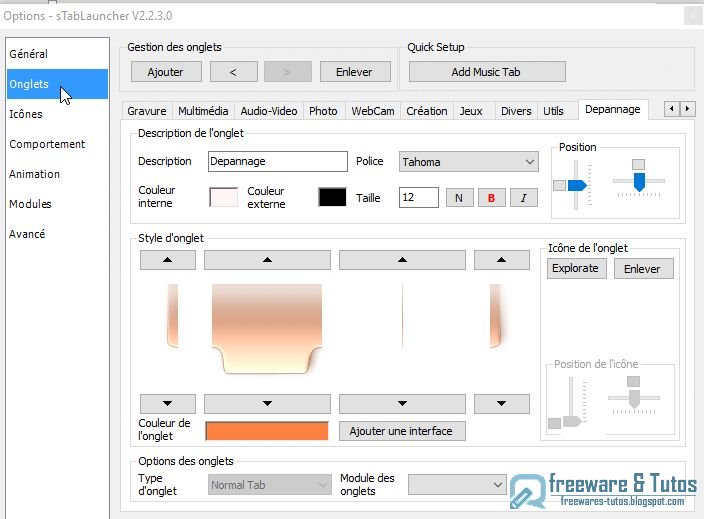This screenshot has width=704, height=519.
Task: Click Ajouter une interface button
Action: click(x=402, y=431)
